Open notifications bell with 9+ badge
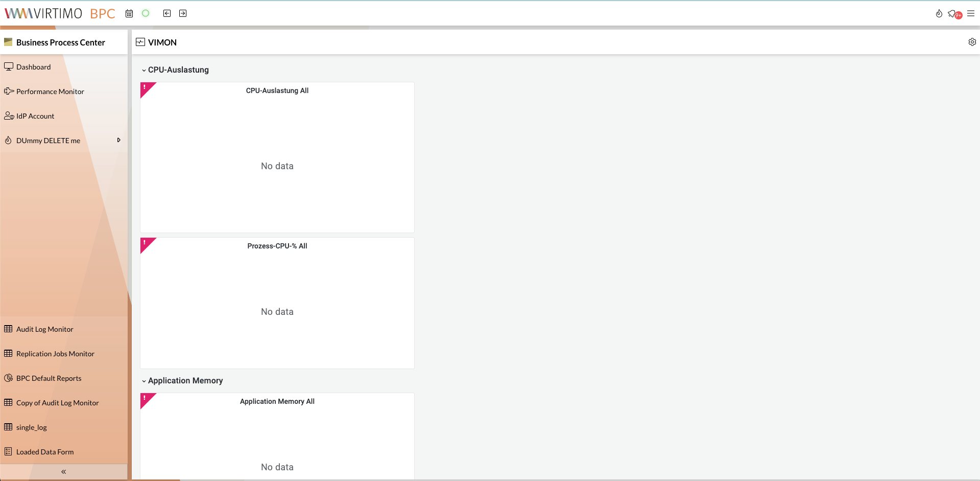This screenshot has height=481, width=980. pos(953,14)
